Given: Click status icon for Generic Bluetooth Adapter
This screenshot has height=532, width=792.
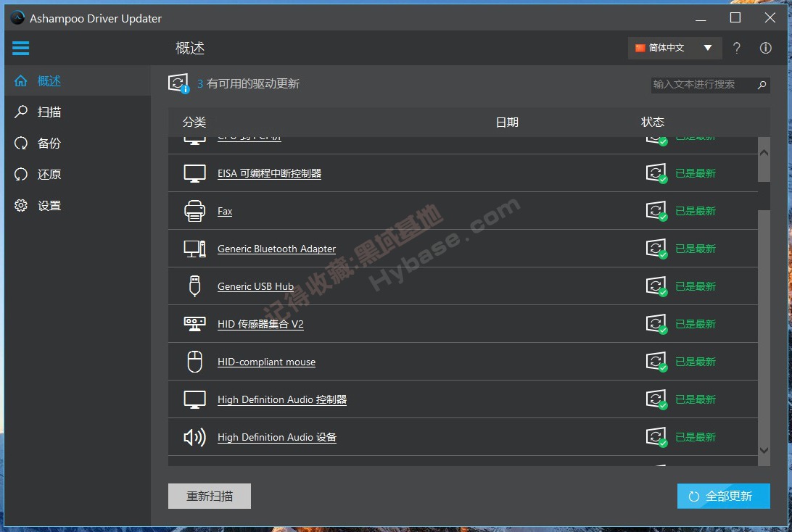Looking at the screenshot, I should [656, 249].
